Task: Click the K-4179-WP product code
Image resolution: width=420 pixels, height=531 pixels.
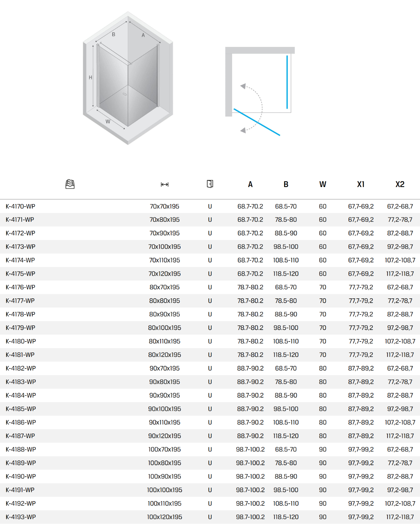Action: click(21, 328)
